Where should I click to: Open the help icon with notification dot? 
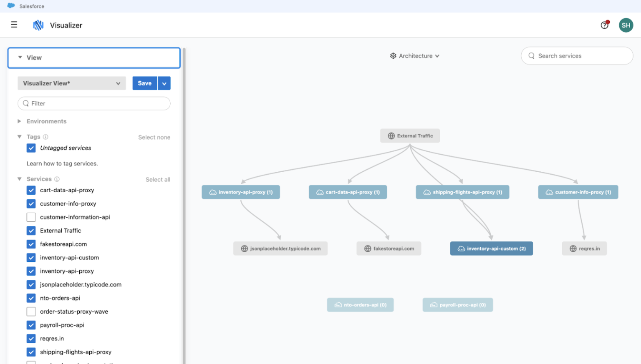click(x=605, y=25)
